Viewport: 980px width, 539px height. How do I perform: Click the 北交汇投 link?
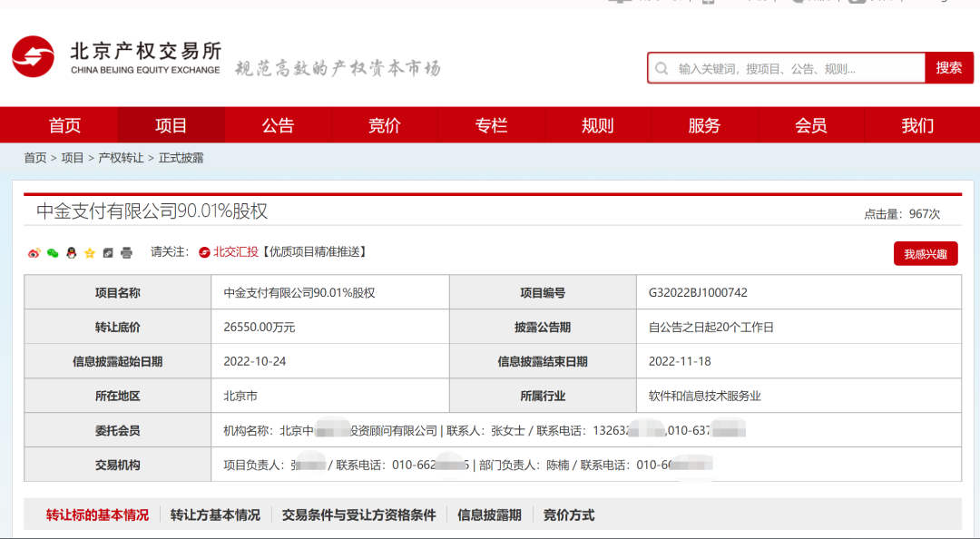[x=229, y=252]
